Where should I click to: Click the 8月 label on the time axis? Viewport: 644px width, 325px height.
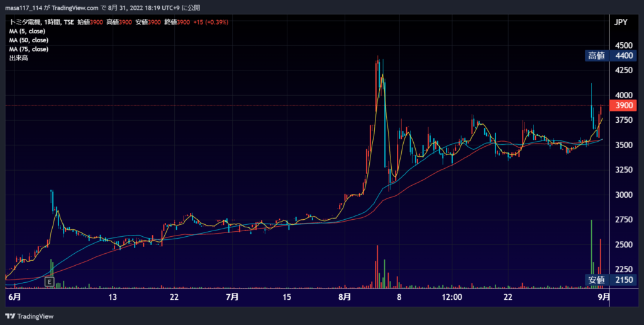coord(345,297)
